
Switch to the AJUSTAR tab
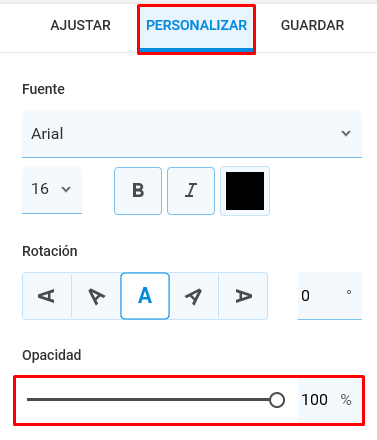coord(80,26)
